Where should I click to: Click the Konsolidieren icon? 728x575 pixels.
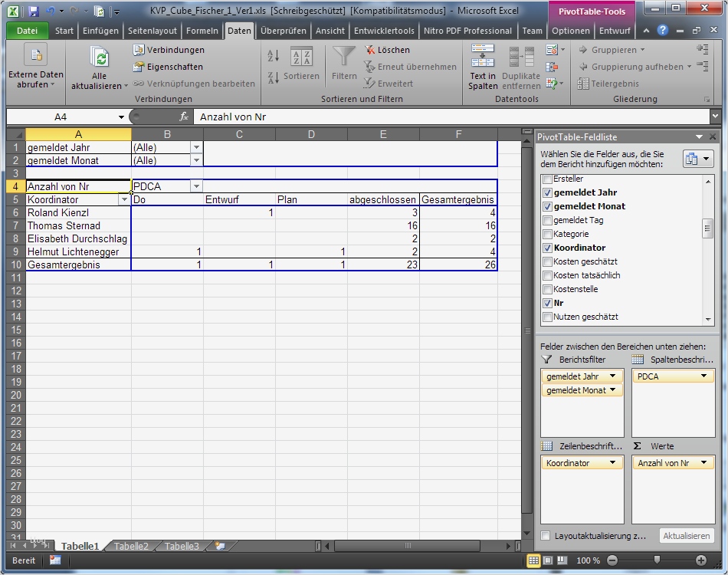pos(552,67)
